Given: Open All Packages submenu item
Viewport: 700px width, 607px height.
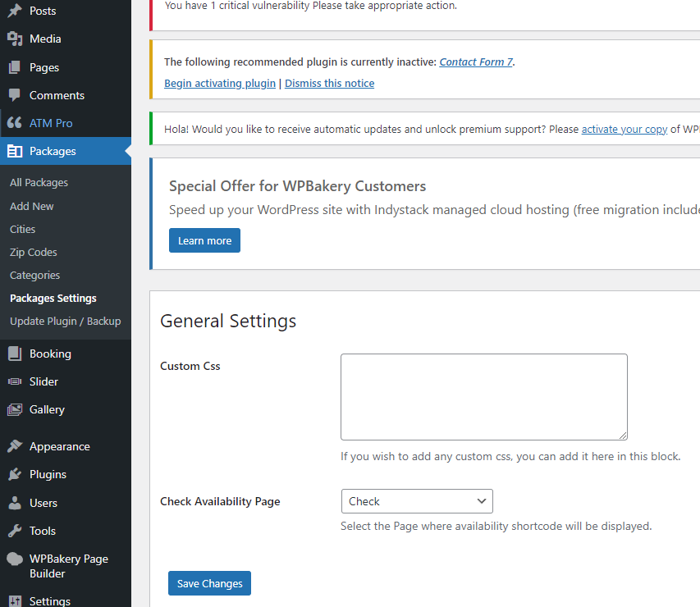Looking at the screenshot, I should coord(39,183).
